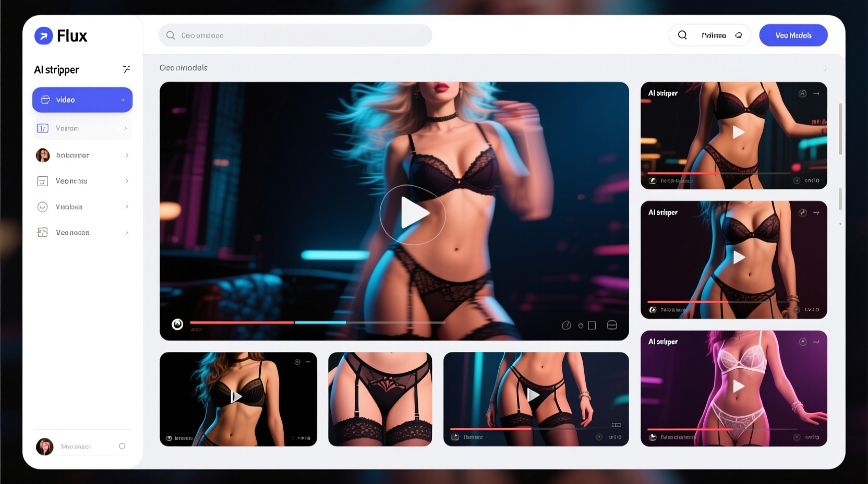868x484 pixels.
Task: Click the rightmost caption icon in main player
Action: point(612,325)
